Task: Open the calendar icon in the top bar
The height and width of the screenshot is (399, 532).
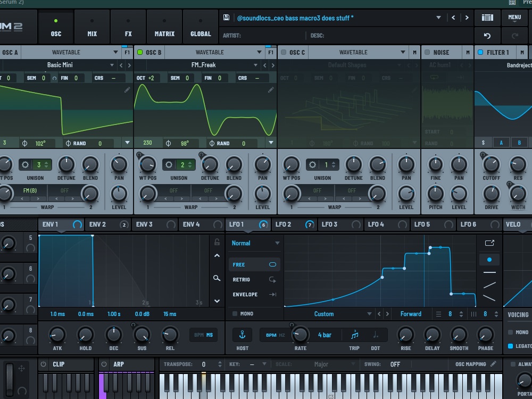Action: [512, 2]
